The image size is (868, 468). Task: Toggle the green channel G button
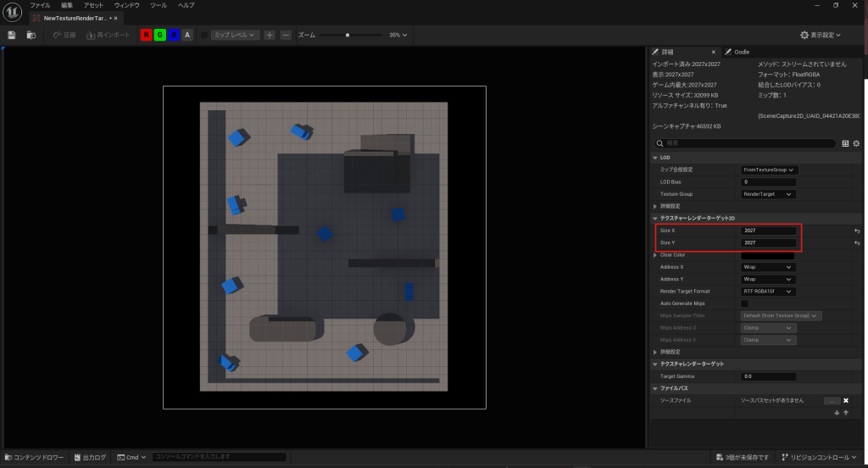[160, 35]
